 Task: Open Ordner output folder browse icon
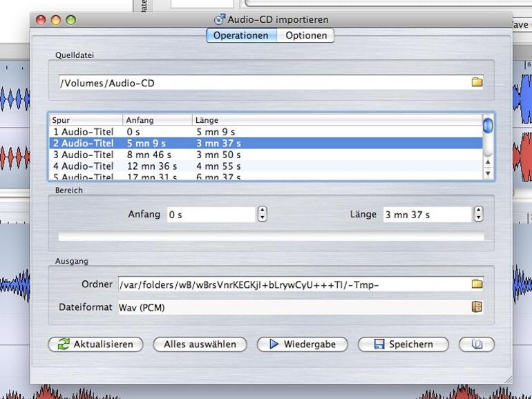(477, 284)
